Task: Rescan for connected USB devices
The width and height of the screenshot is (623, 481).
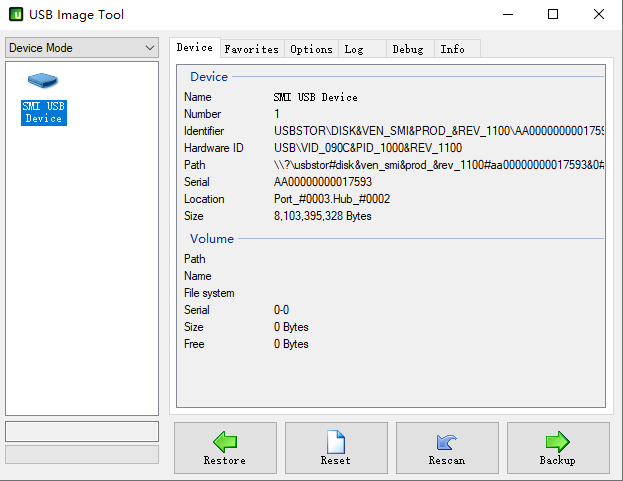Action: click(x=446, y=448)
